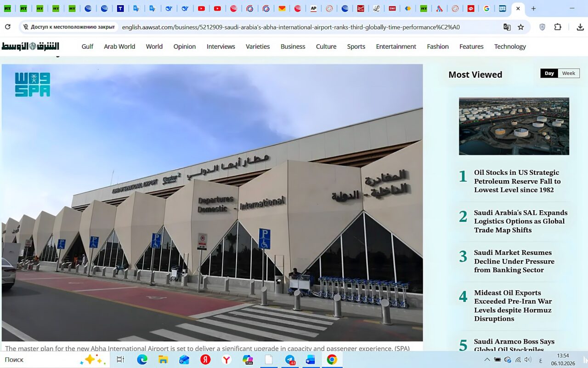Viewport: 588px width, 368px height.
Task: Go to the Sports section
Action: 356,46
